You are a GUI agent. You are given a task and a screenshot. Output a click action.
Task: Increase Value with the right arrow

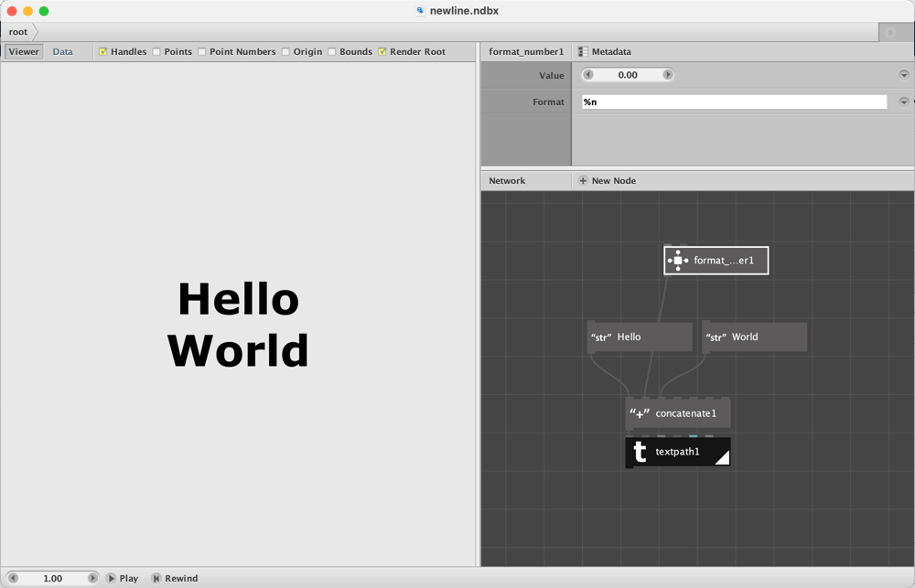668,75
